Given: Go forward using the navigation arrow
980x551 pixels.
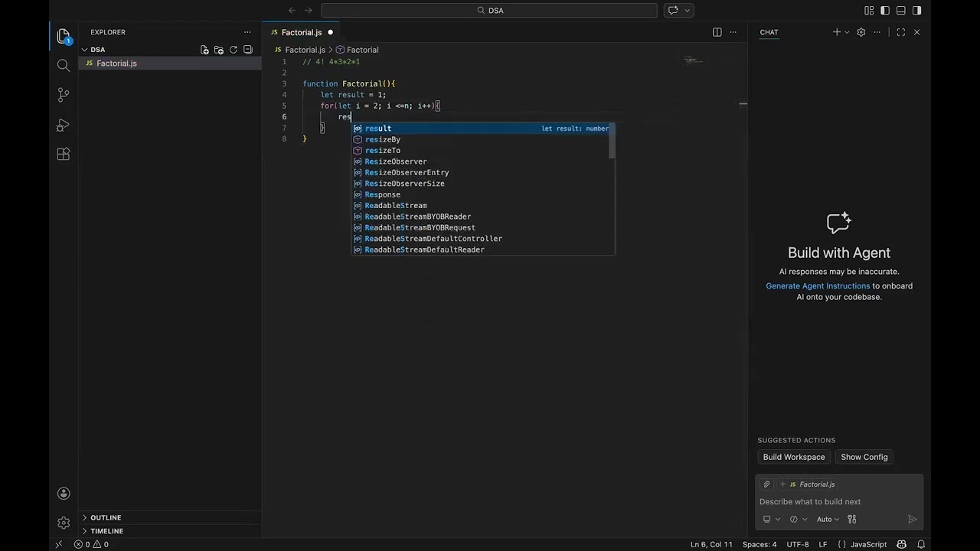Looking at the screenshot, I should (x=309, y=11).
